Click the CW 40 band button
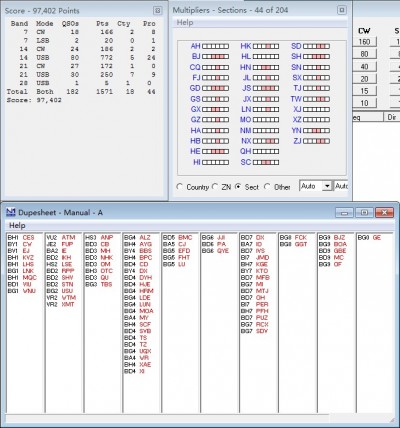This screenshot has height=428, width=400. point(364,67)
